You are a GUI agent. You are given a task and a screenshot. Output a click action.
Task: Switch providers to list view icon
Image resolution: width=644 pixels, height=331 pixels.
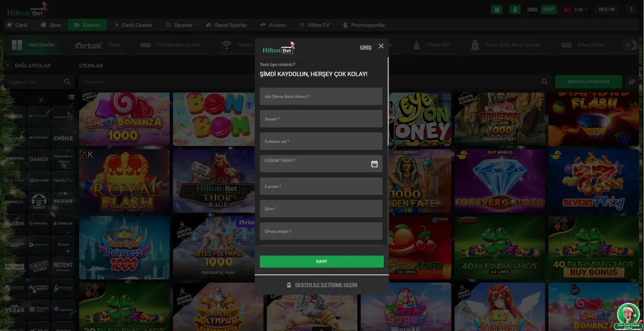(71, 98)
